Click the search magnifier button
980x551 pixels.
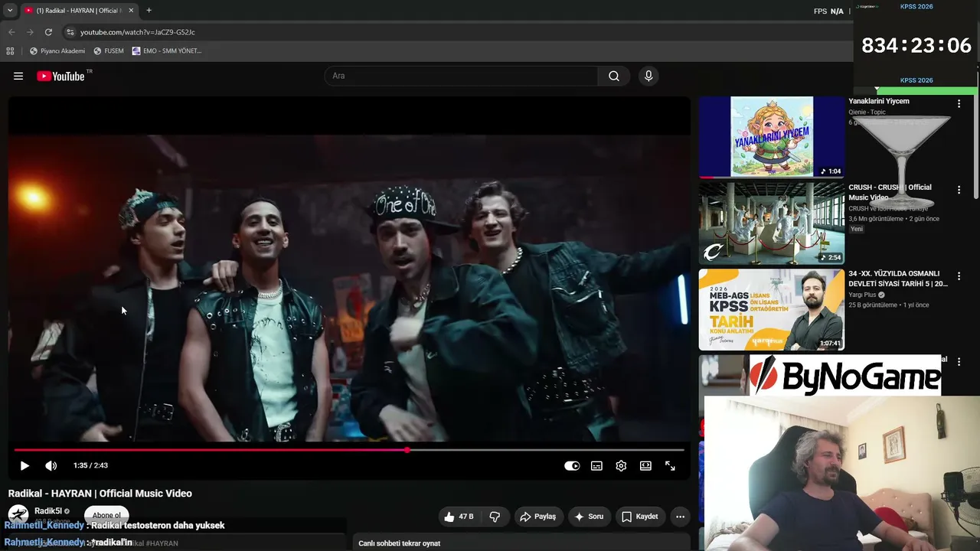point(614,76)
